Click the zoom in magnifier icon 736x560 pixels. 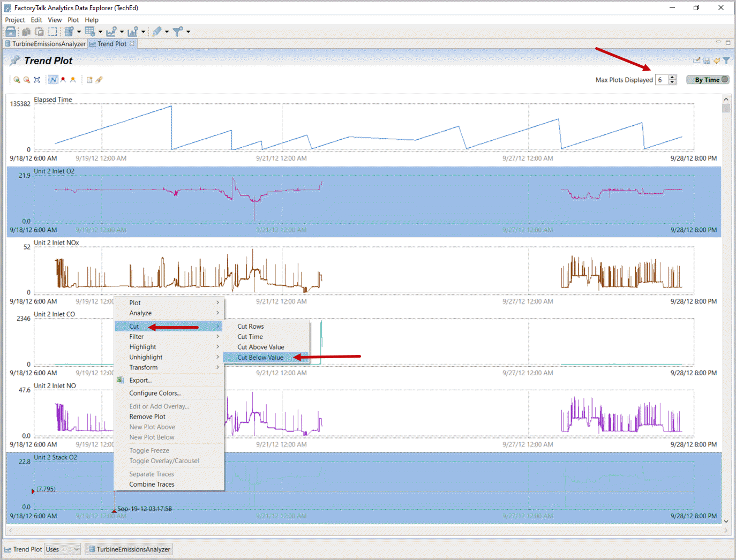(17, 80)
